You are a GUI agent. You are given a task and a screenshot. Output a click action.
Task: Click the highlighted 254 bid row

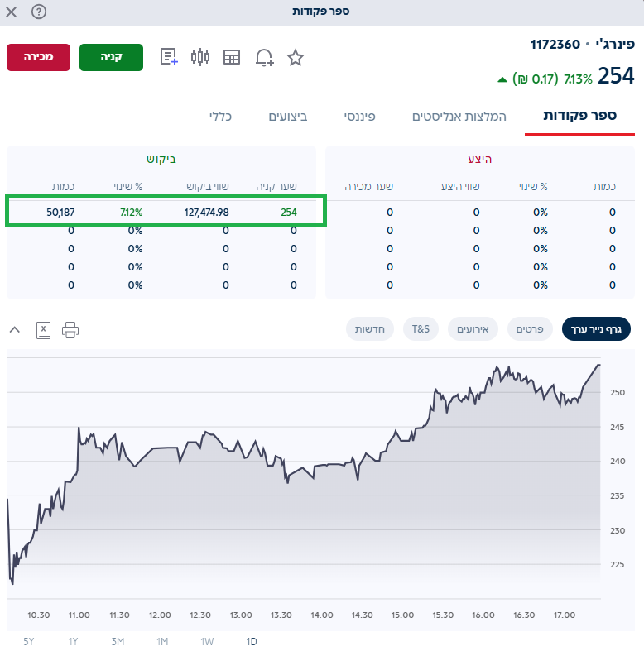click(x=166, y=213)
